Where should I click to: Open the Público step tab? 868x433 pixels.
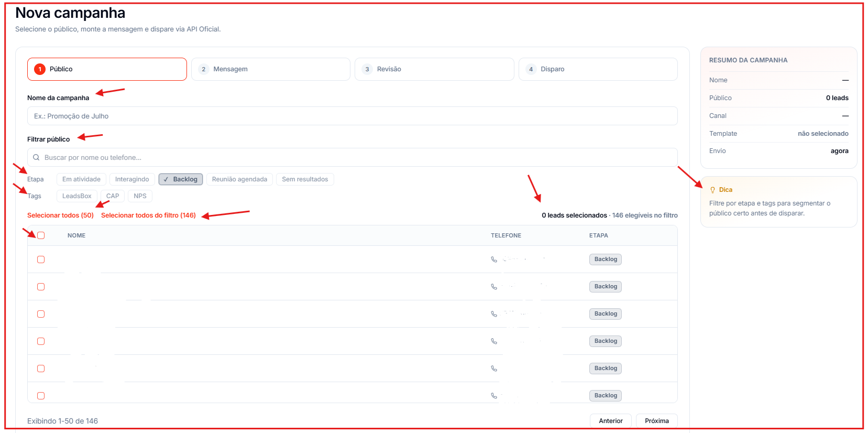107,69
